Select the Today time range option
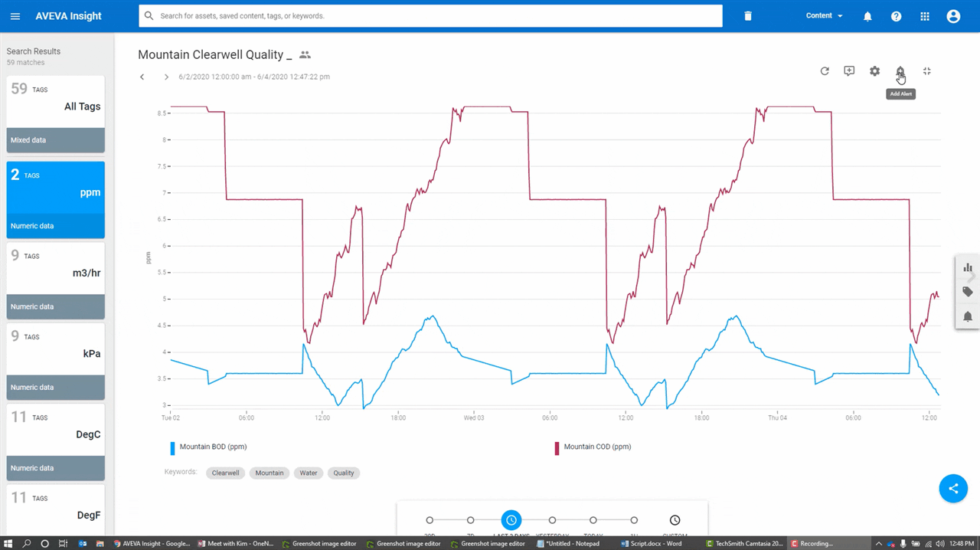 (x=593, y=520)
